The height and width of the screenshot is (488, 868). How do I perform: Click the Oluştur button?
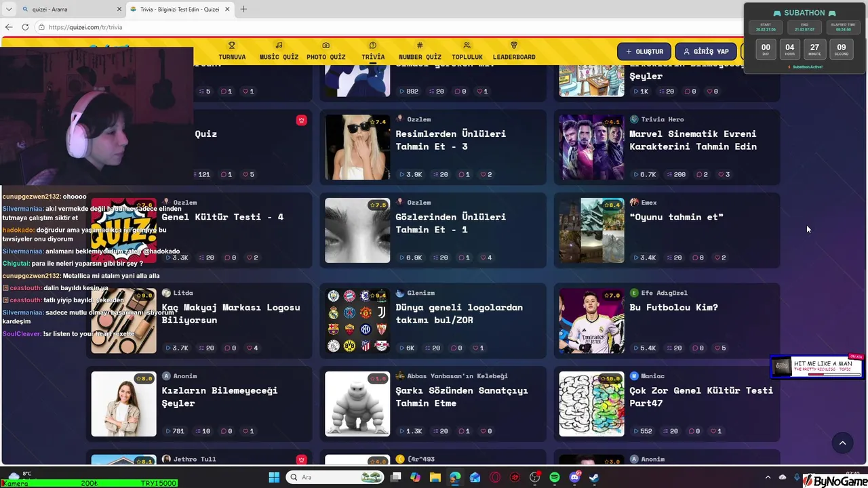(x=644, y=52)
